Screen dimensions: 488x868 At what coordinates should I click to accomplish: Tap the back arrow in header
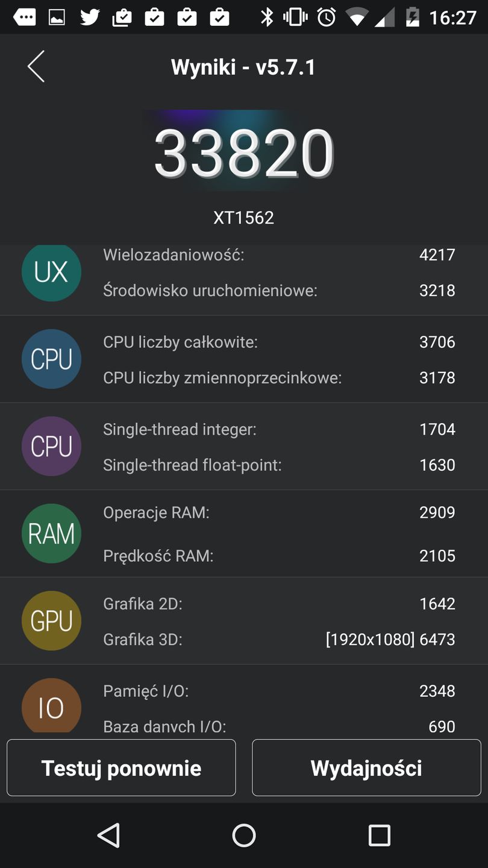[x=36, y=66]
